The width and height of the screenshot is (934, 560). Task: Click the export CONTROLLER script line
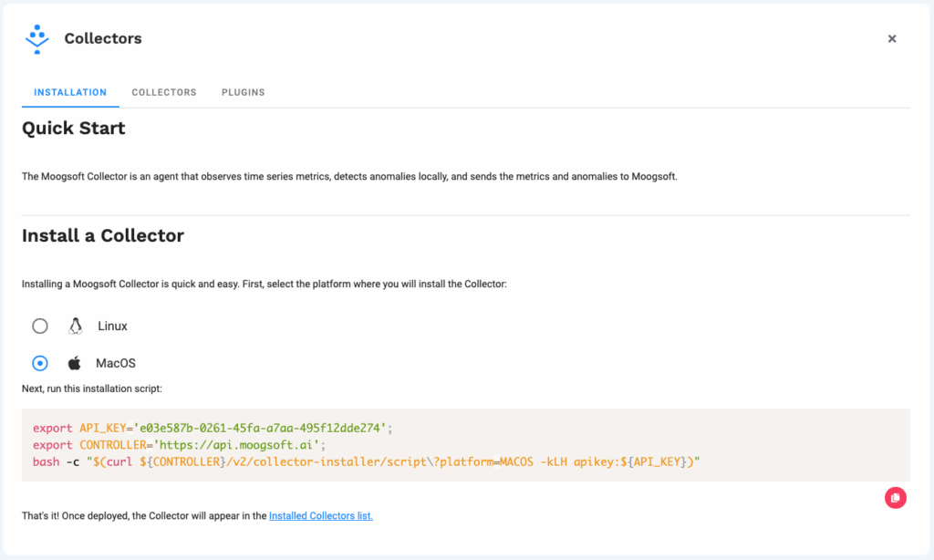[180, 445]
